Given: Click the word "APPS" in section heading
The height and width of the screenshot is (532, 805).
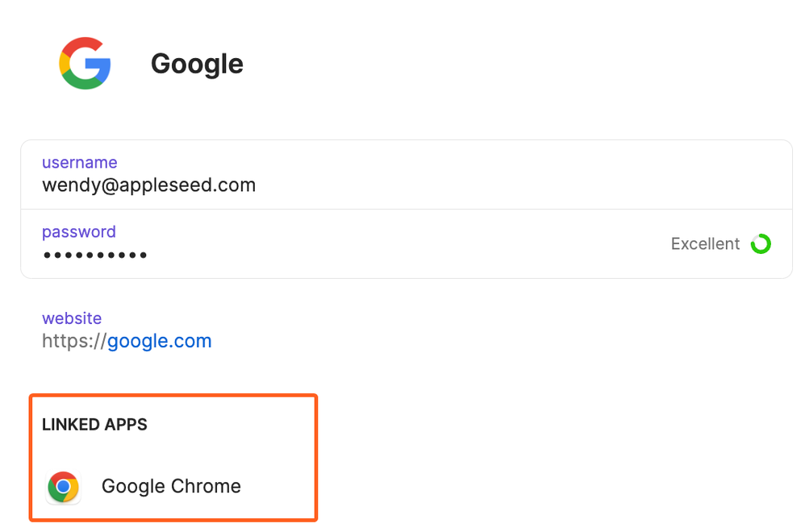Looking at the screenshot, I should point(126,425).
